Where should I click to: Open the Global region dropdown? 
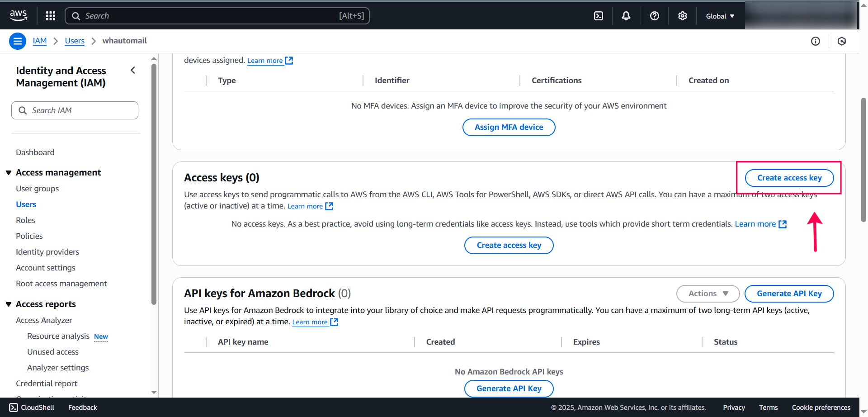tap(720, 15)
